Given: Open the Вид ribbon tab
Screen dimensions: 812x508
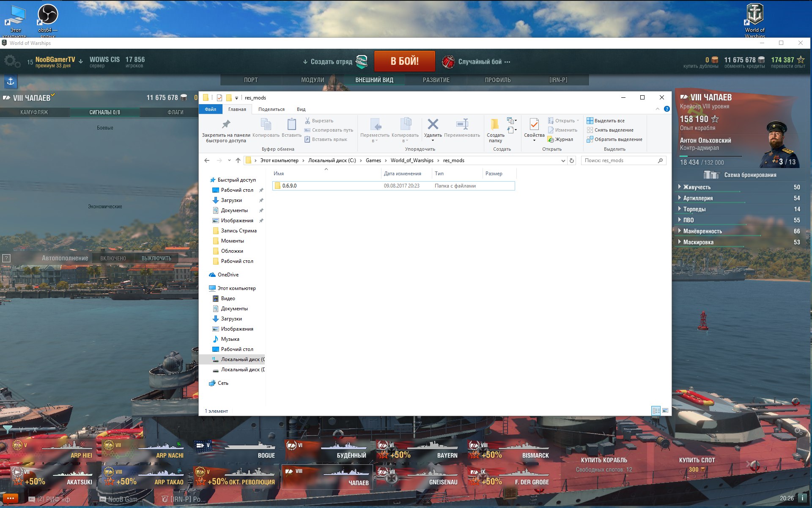Looking at the screenshot, I should [x=301, y=109].
